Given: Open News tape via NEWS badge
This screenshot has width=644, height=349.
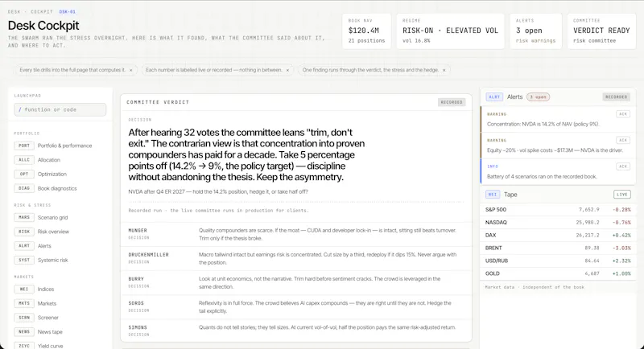Looking at the screenshot, I should point(24,332).
